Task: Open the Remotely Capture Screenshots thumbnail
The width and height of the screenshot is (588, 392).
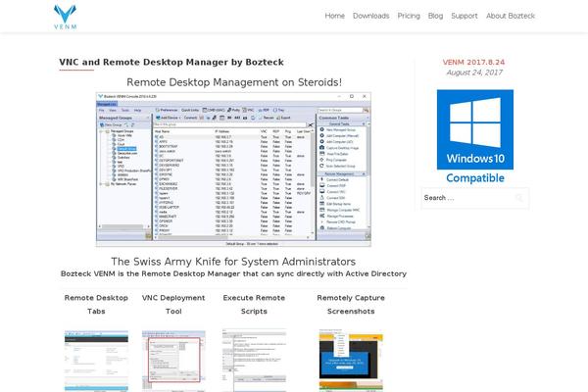Action: [x=351, y=360]
